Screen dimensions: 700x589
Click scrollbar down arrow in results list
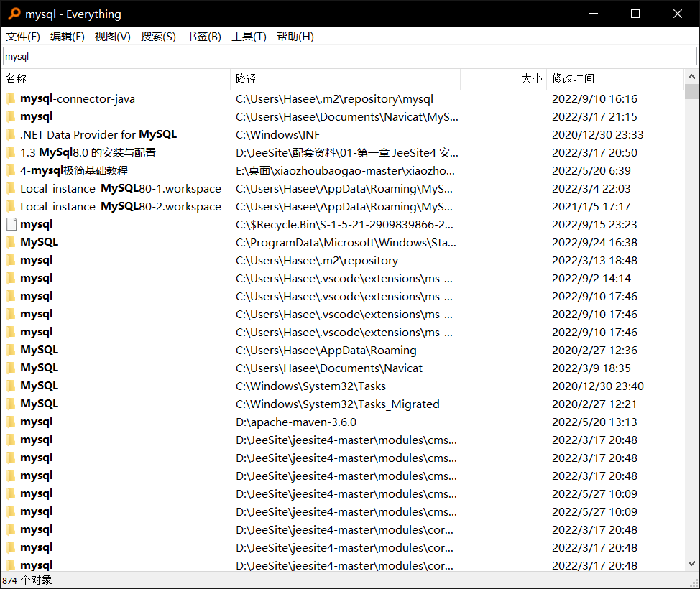(x=691, y=564)
